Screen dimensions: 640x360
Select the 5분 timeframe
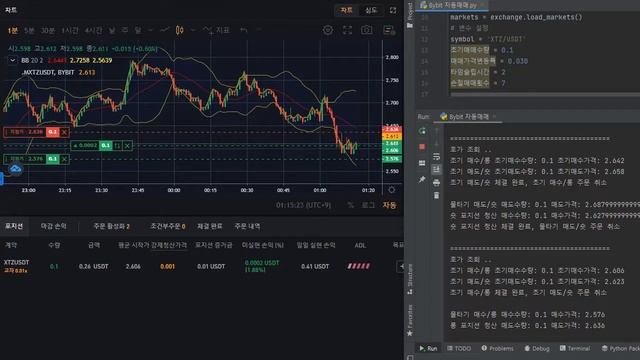[29, 30]
